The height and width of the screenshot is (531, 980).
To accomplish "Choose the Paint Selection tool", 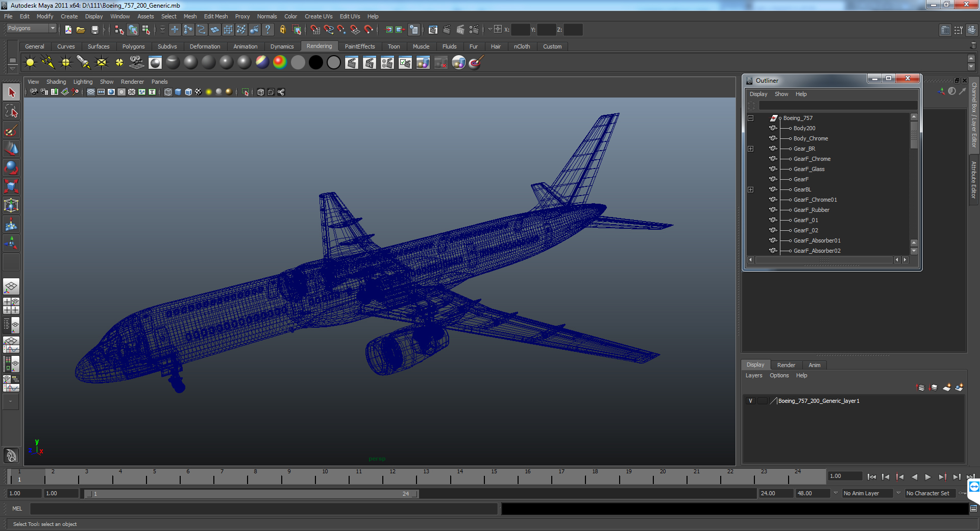I will 11,130.
